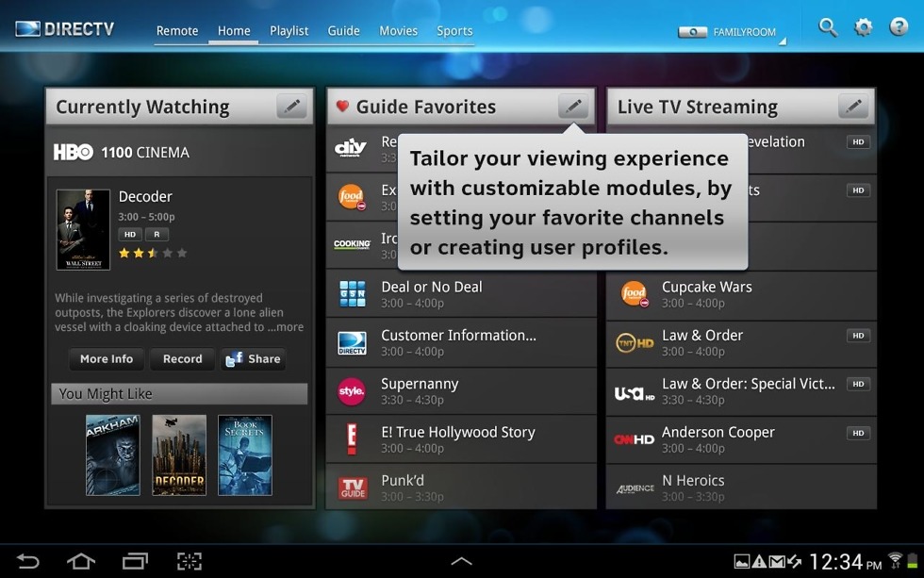Share Decoder via Facebook Share button
This screenshot has width=924, height=578.
[253, 359]
